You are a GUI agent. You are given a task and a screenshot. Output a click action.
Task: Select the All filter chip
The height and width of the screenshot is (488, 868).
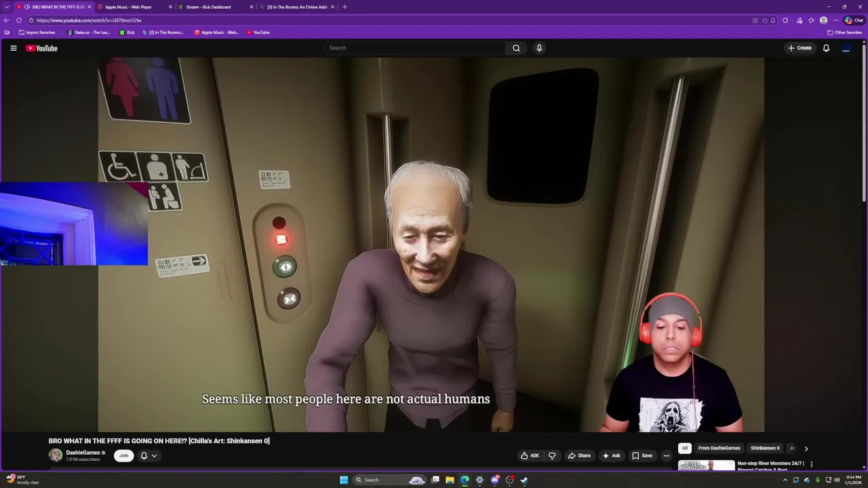pos(685,448)
